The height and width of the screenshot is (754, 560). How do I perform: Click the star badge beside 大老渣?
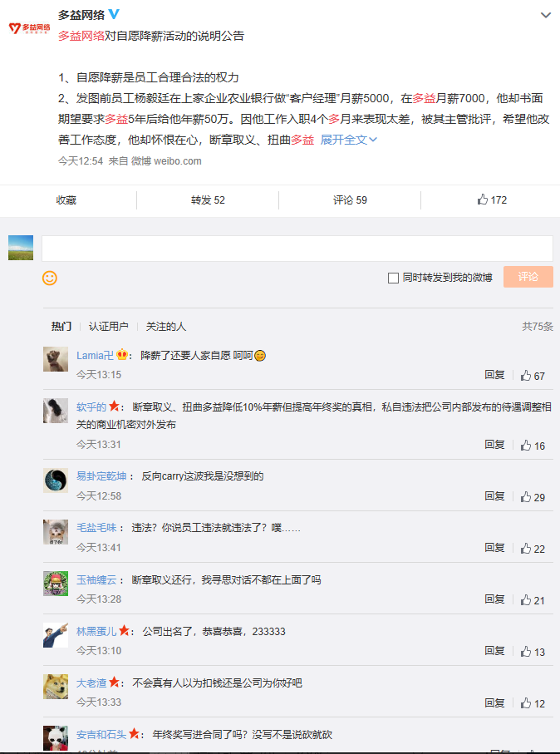click(x=114, y=682)
